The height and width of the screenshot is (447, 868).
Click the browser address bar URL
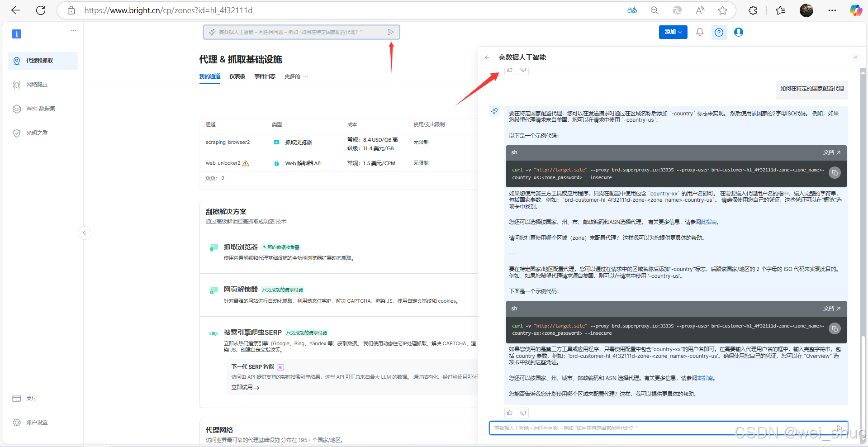(x=168, y=10)
